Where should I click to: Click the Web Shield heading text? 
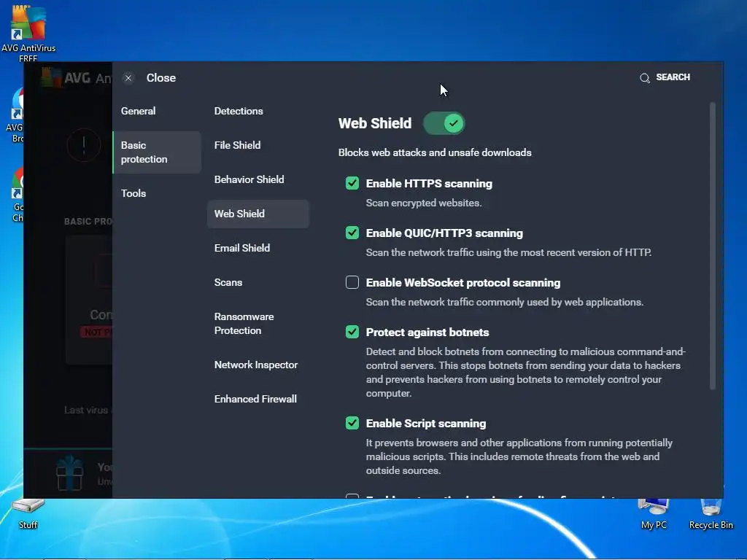375,123
